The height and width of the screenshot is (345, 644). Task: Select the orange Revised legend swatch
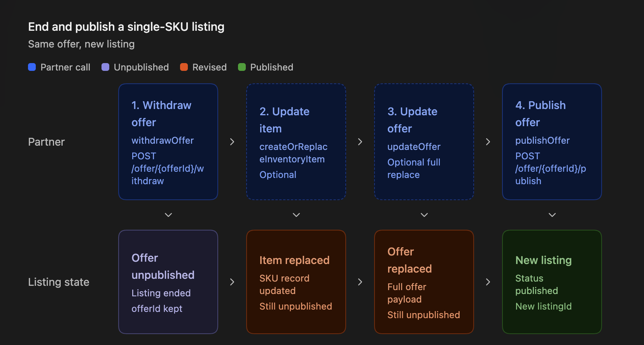coord(184,67)
